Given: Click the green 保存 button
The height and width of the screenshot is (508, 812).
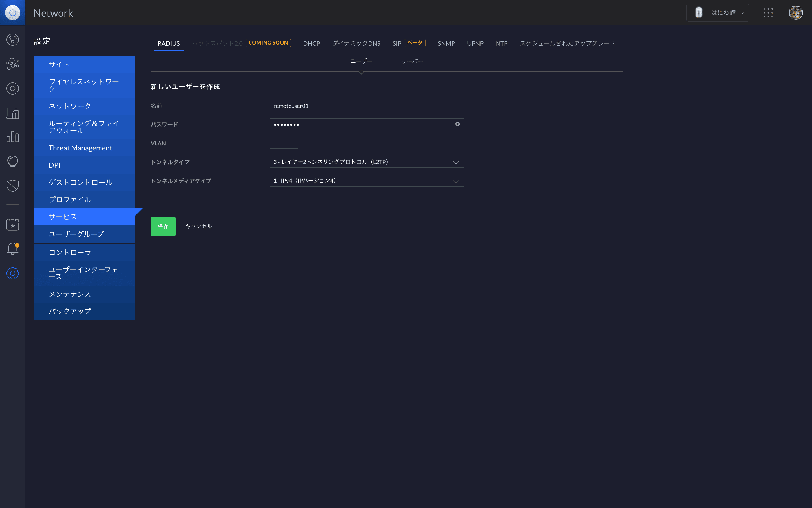Looking at the screenshot, I should 163,226.
